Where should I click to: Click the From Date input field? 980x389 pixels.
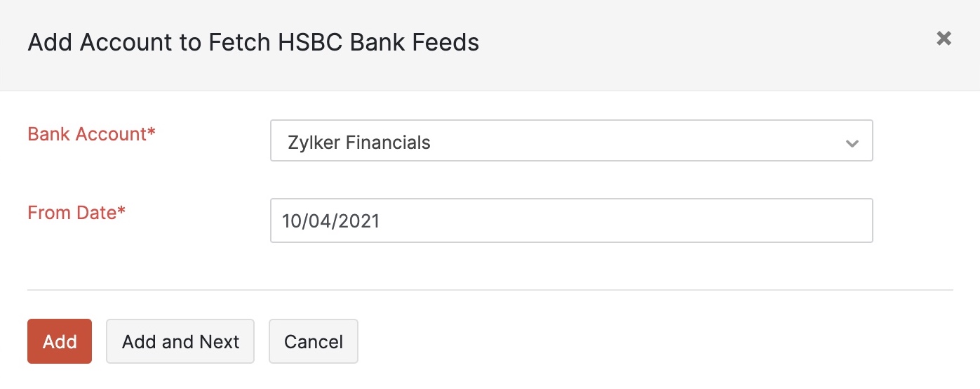(571, 220)
